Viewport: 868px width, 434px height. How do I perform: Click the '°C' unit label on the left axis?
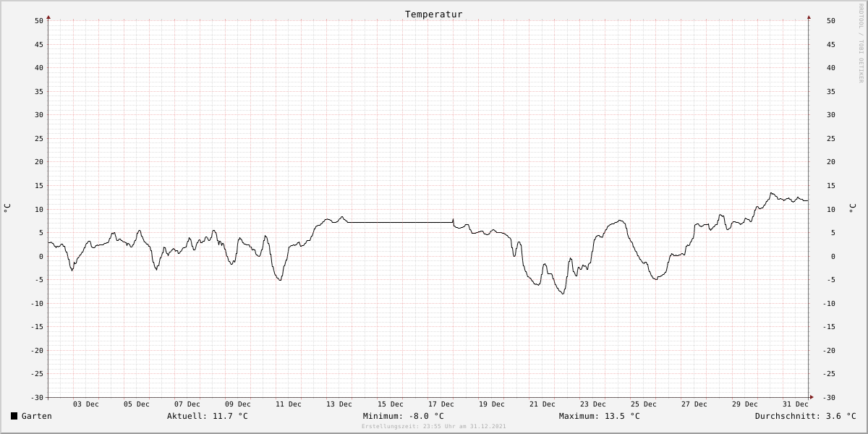tap(7, 208)
